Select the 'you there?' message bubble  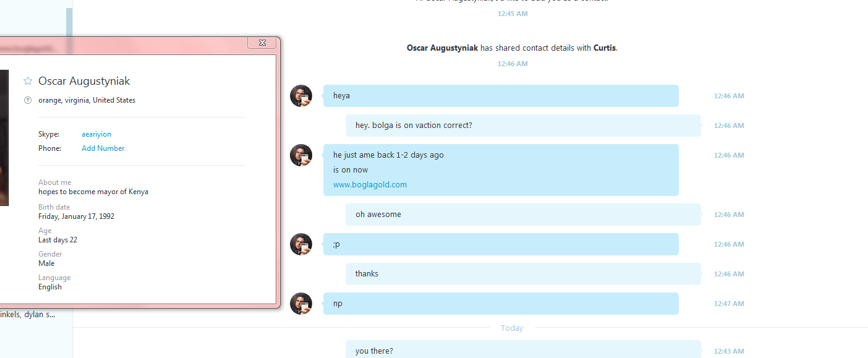pyautogui.click(x=523, y=349)
